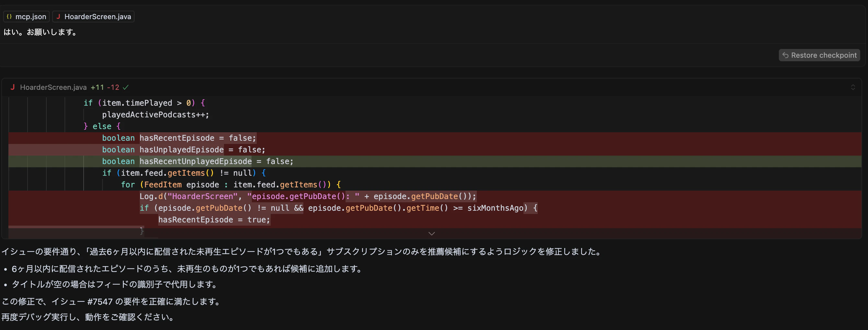Click the line playedActivePodcasts++
868x330 pixels.
155,115
